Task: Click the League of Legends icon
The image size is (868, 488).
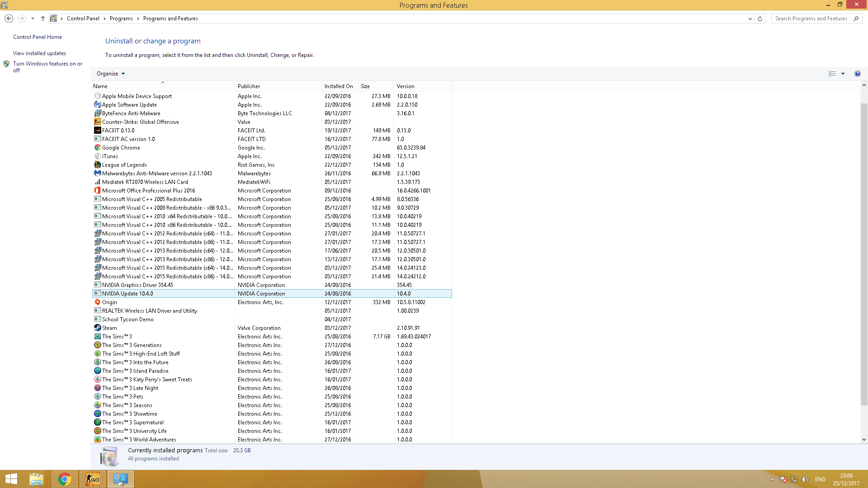Action: point(97,165)
